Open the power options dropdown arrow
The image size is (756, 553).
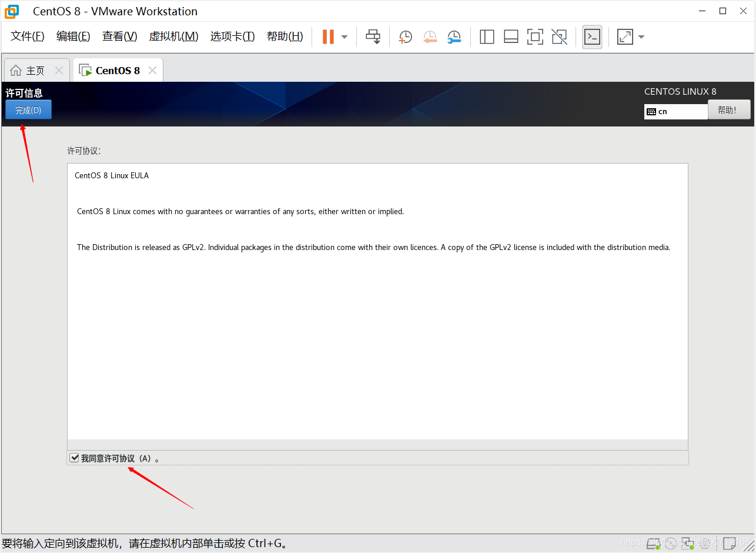click(x=344, y=37)
